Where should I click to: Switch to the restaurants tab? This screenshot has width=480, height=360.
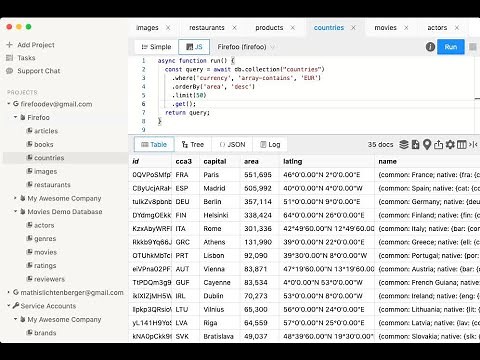point(207,28)
